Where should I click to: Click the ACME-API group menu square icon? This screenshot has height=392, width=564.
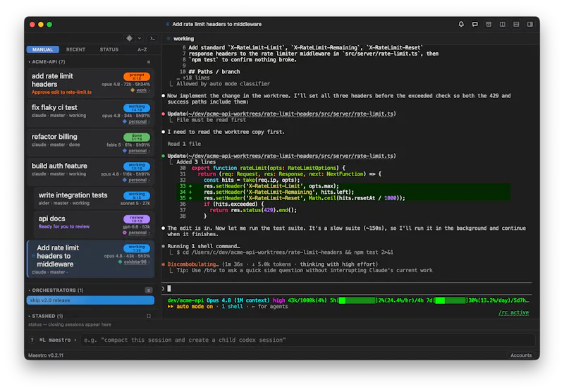(149, 62)
